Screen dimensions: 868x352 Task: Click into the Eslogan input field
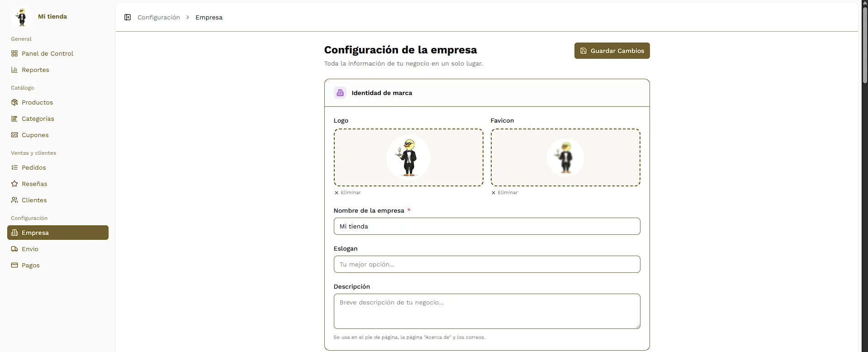click(487, 264)
